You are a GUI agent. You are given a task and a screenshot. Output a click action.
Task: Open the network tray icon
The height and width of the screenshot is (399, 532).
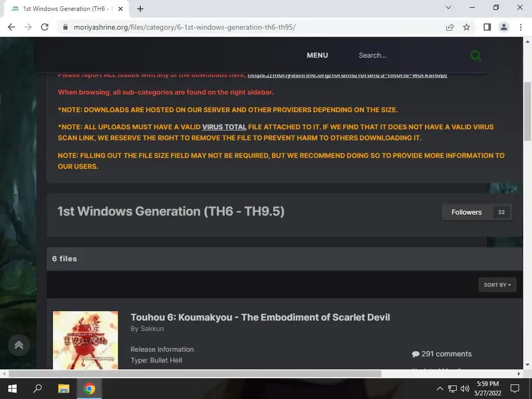[453, 389]
